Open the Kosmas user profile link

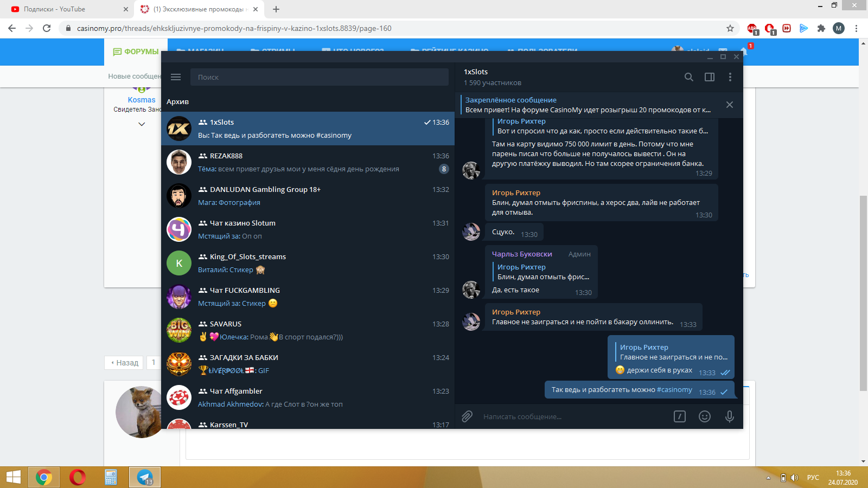pos(142,100)
